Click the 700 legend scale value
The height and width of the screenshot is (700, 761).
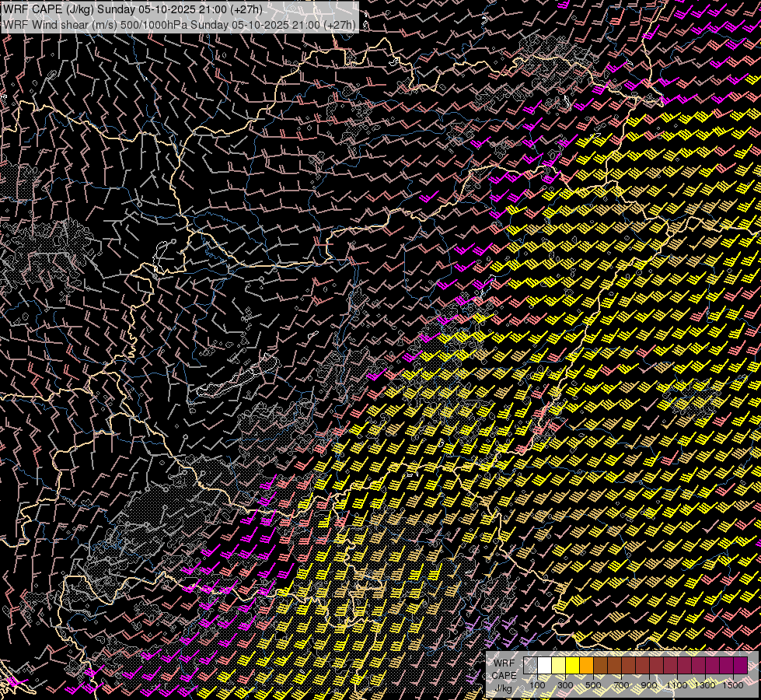point(621,685)
